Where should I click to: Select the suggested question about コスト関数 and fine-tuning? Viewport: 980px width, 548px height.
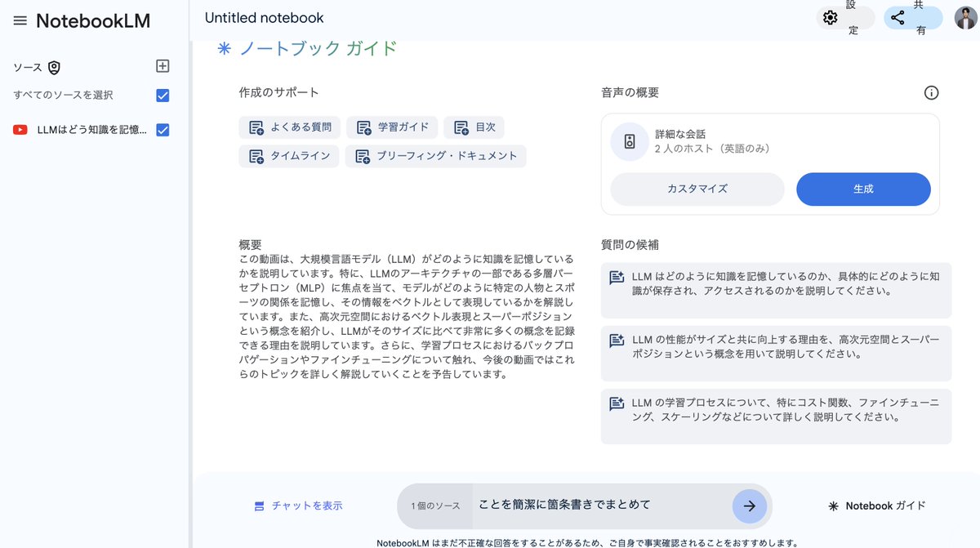[x=776, y=417]
